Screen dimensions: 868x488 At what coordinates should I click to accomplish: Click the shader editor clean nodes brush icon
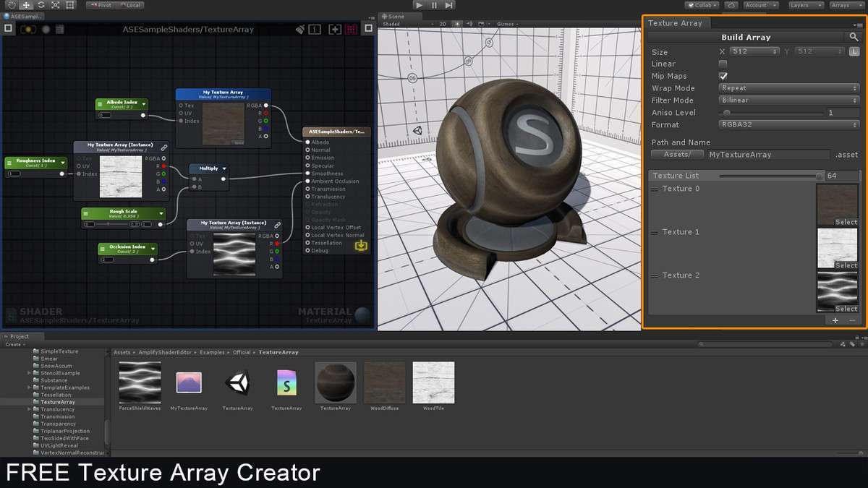click(x=300, y=30)
